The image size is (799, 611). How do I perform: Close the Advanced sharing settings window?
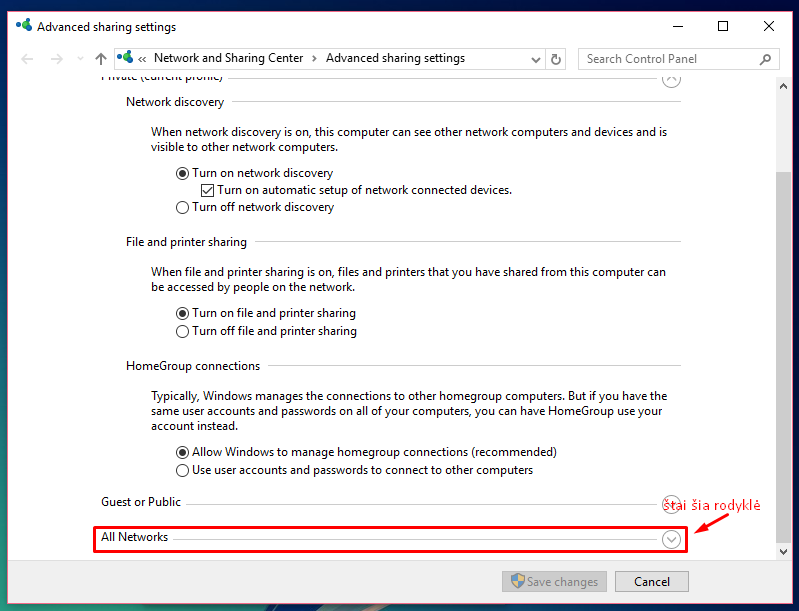click(769, 26)
